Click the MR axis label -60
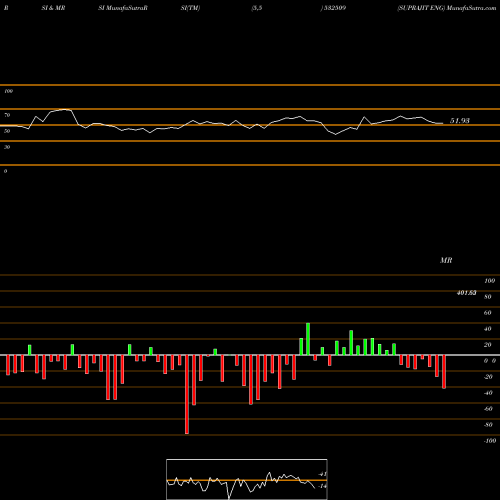The image size is (500, 500). pos(488,409)
